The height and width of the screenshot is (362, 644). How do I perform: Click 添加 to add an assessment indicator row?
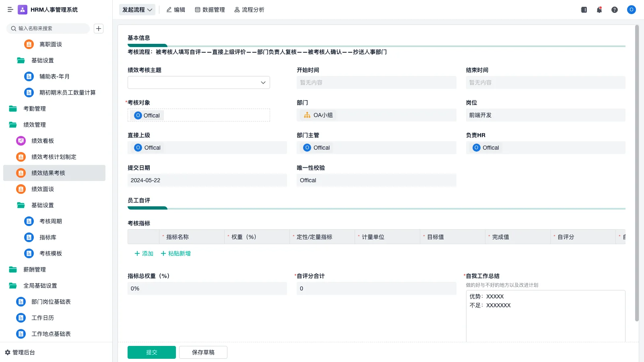(143, 253)
